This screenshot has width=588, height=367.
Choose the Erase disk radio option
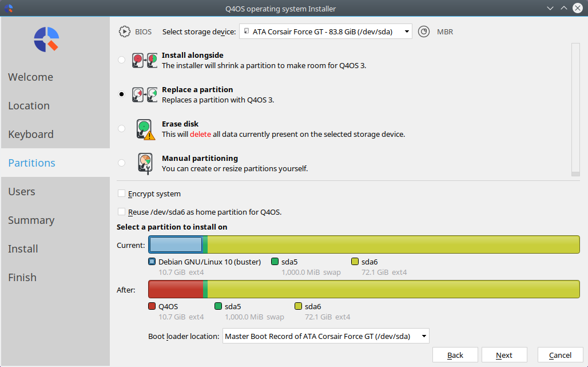click(x=121, y=129)
